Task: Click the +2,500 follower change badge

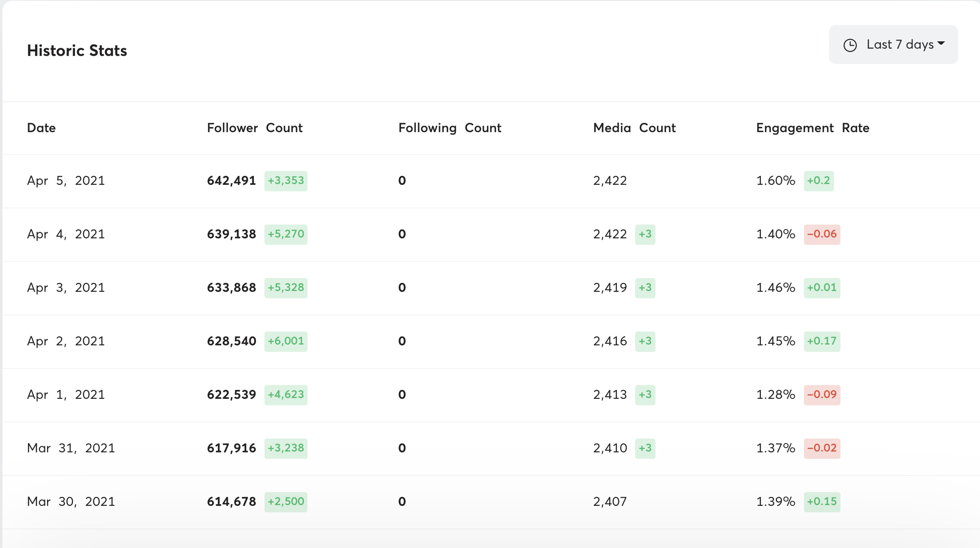Action: pyautogui.click(x=286, y=502)
